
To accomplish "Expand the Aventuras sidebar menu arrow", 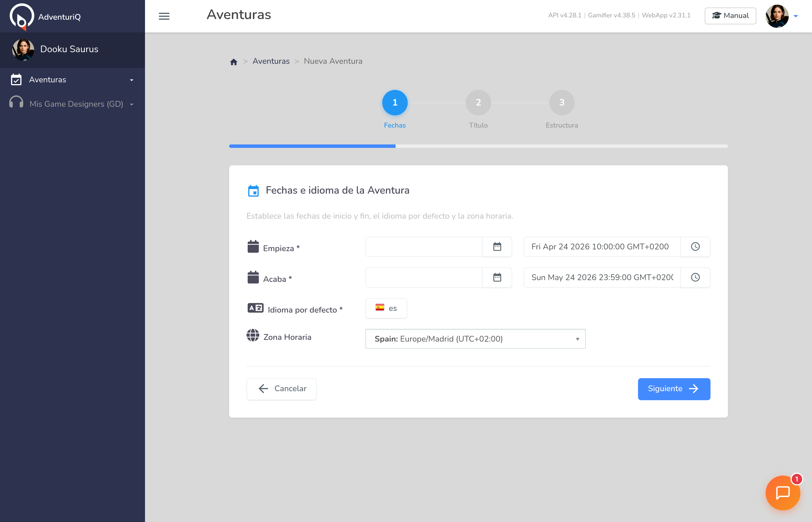I will (x=131, y=80).
